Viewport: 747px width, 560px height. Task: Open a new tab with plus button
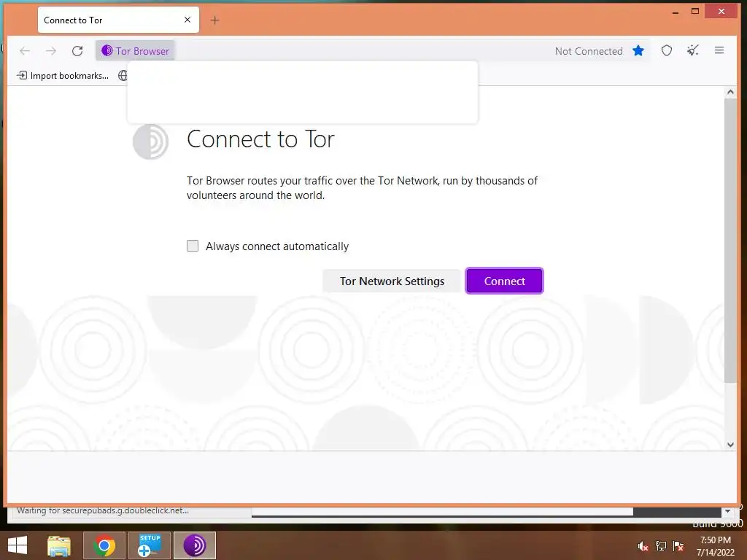click(x=215, y=20)
